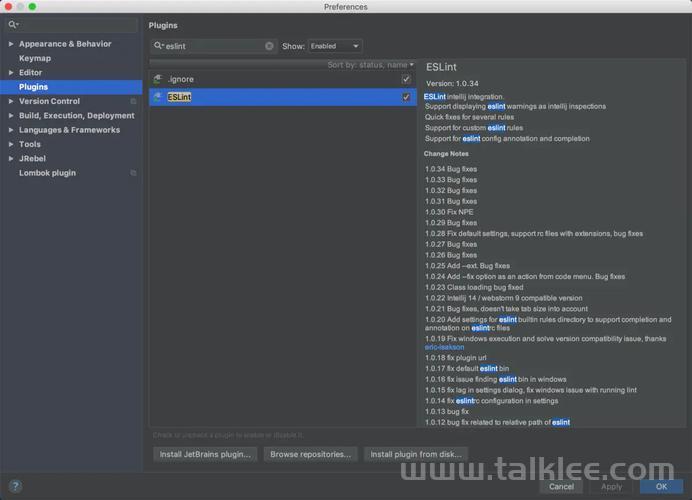Click the Lombok plugin project-level marker icon

click(x=133, y=173)
